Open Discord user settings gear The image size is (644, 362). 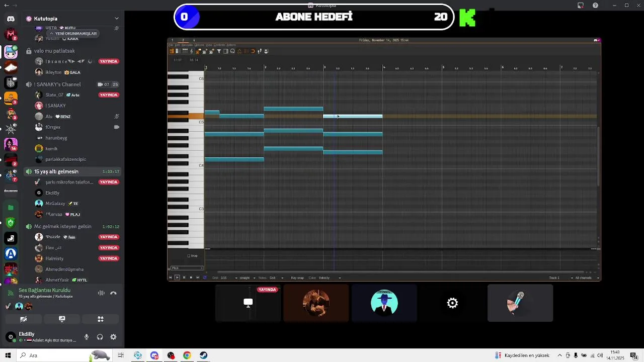(x=113, y=337)
